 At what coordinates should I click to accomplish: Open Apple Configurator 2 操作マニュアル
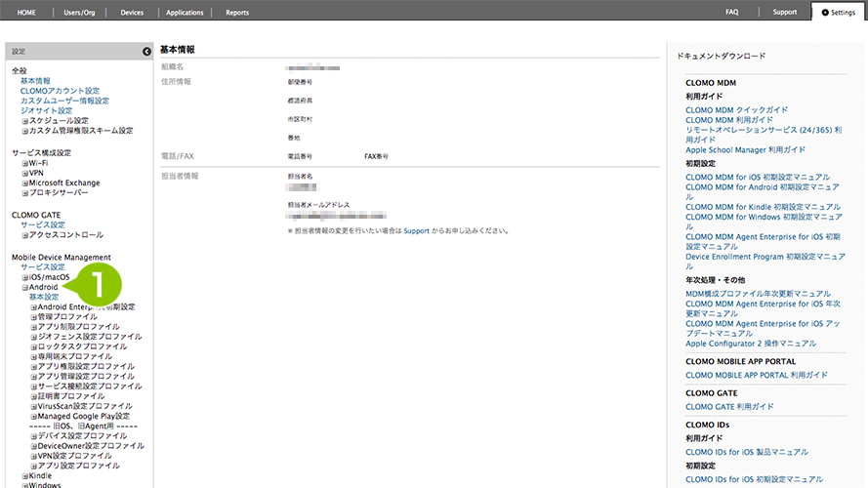tap(751, 344)
